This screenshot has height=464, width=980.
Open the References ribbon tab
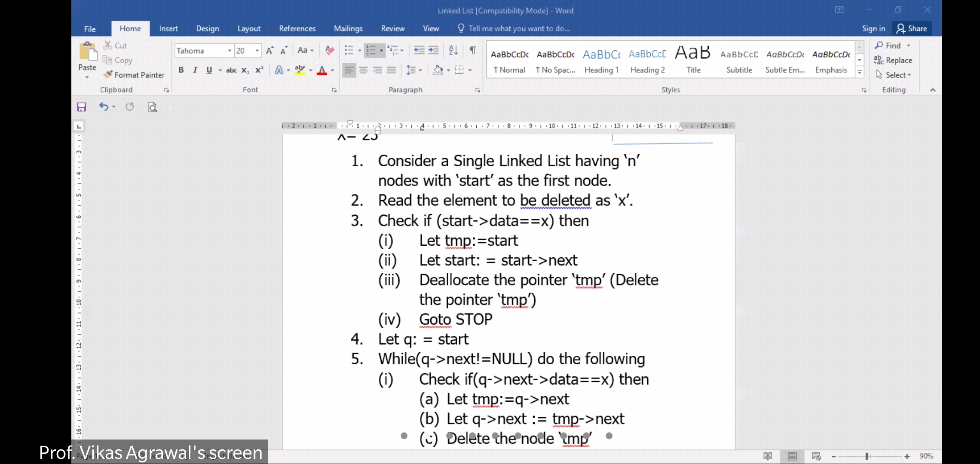pos(297,28)
